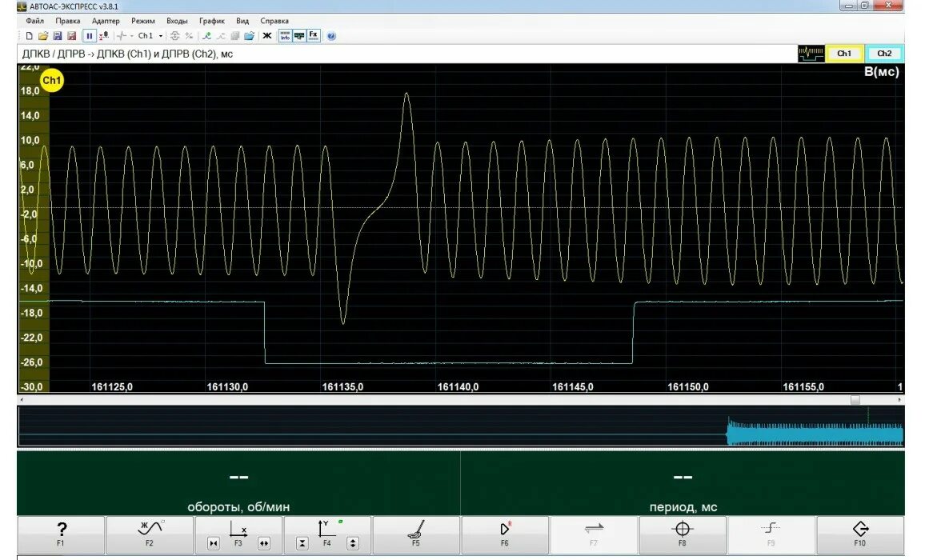
Task: Click the yellow Ch1 circle marker on graph
Action: [52, 80]
